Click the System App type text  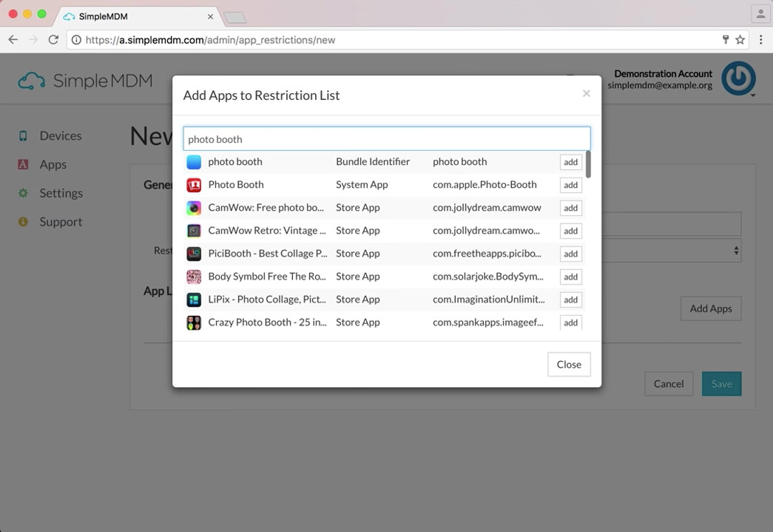[362, 184]
